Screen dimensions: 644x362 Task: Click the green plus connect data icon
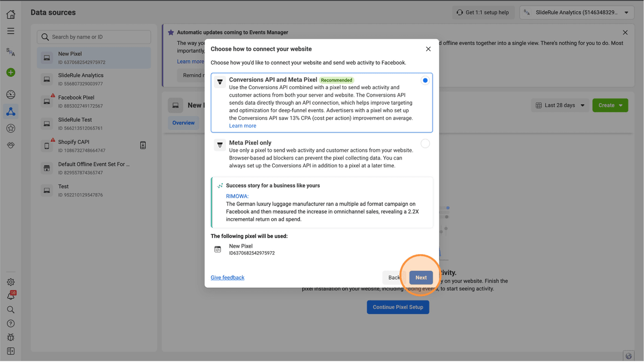(11, 72)
